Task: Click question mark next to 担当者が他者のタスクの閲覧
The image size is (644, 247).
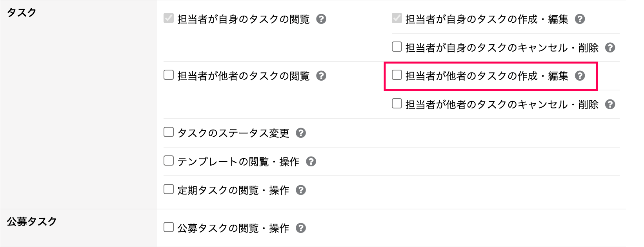Action: (x=321, y=76)
